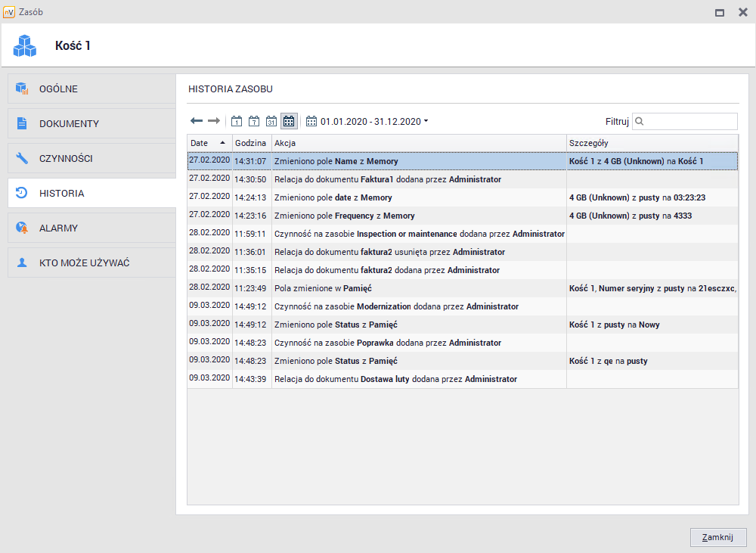This screenshot has height=553, width=756.
Task: Click the Szczegóły column header
Action: pos(652,143)
